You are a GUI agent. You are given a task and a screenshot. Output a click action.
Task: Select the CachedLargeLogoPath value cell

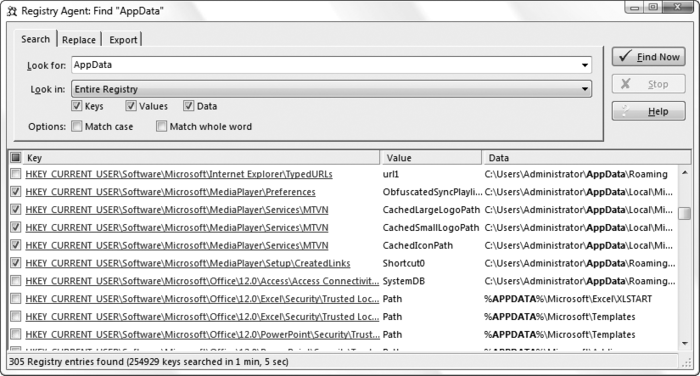click(431, 210)
